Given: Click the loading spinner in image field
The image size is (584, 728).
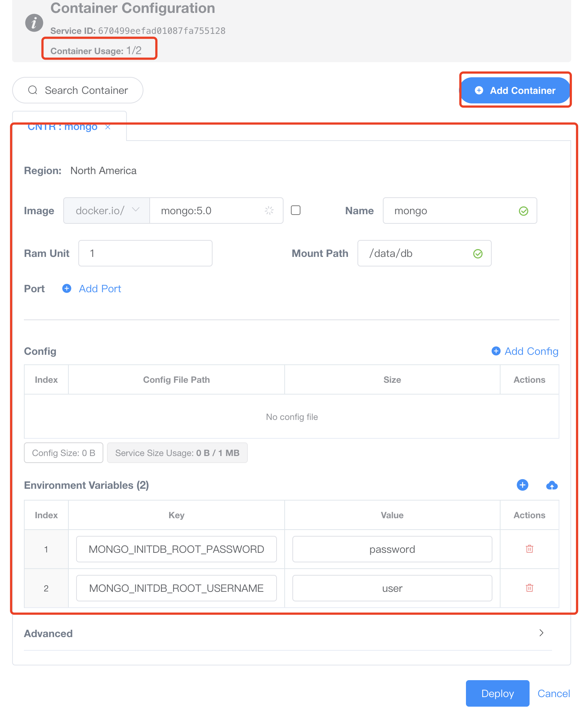Looking at the screenshot, I should tap(269, 211).
